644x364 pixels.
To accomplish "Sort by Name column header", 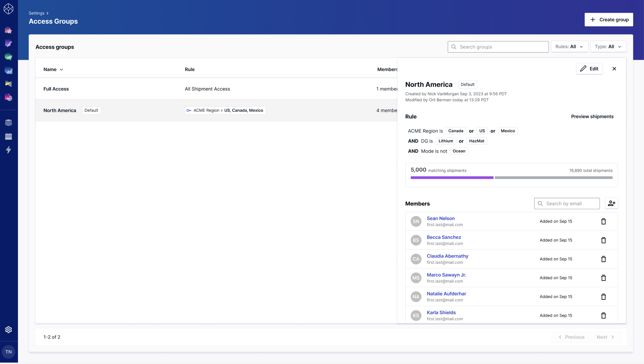I will 53,70.
